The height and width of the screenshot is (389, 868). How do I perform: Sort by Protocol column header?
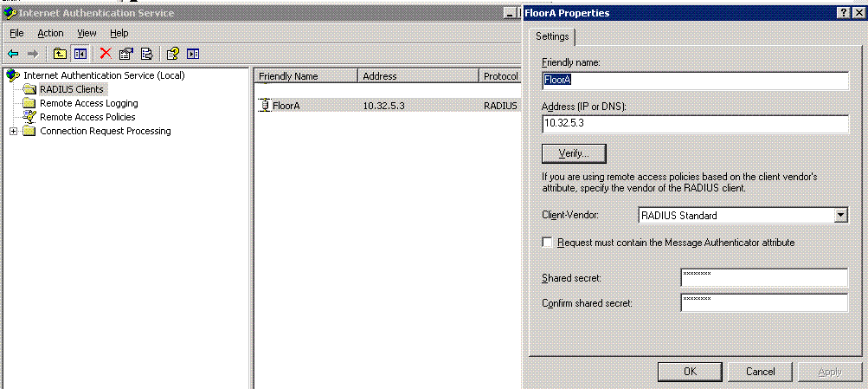click(500, 76)
